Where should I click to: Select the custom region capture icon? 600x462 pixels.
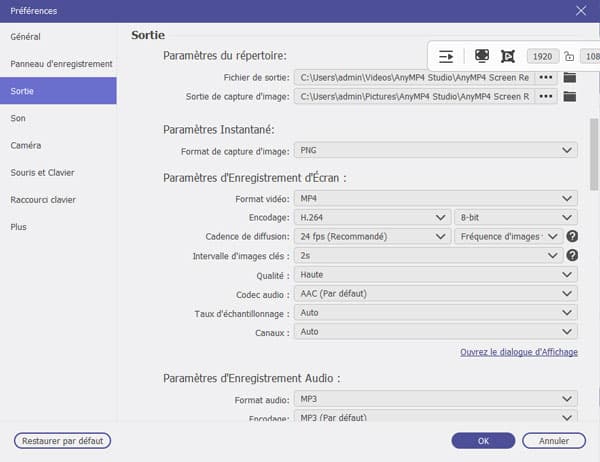pyautogui.click(x=507, y=57)
